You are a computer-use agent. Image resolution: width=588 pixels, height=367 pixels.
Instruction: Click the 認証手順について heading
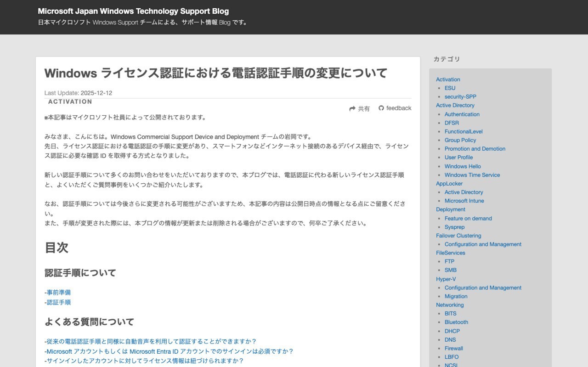click(80, 273)
